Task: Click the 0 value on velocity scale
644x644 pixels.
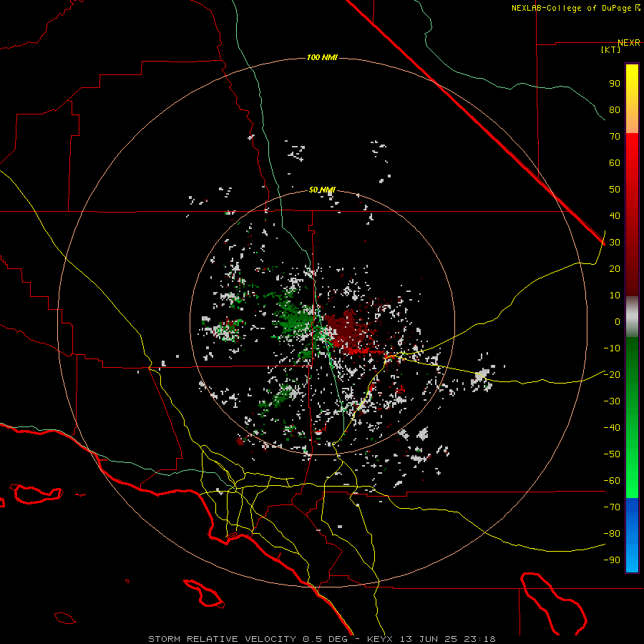Action: pyautogui.click(x=618, y=321)
